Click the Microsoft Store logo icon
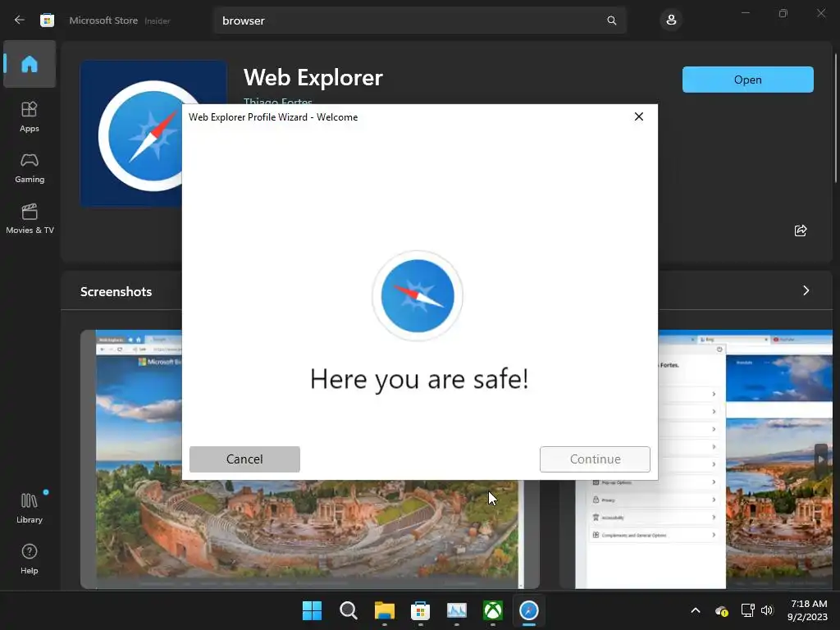 pyautogui.click(x=47, y=21)
